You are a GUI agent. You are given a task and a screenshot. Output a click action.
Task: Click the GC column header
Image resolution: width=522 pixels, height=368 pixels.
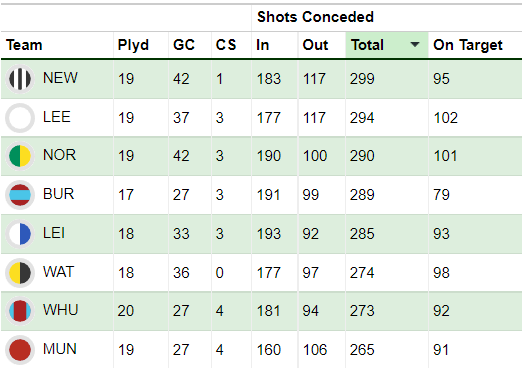[x=184, y=45]
